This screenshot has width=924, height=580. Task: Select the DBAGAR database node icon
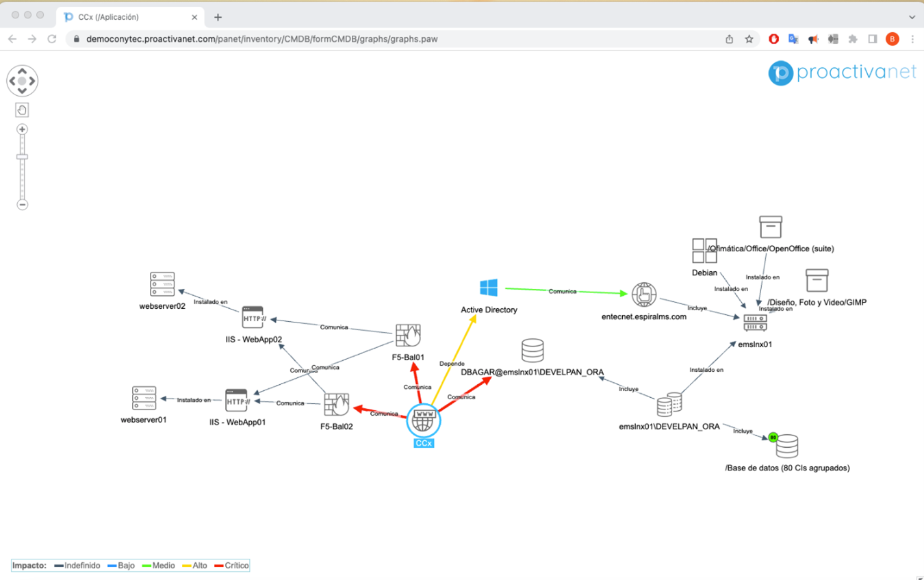click(532, 350)
